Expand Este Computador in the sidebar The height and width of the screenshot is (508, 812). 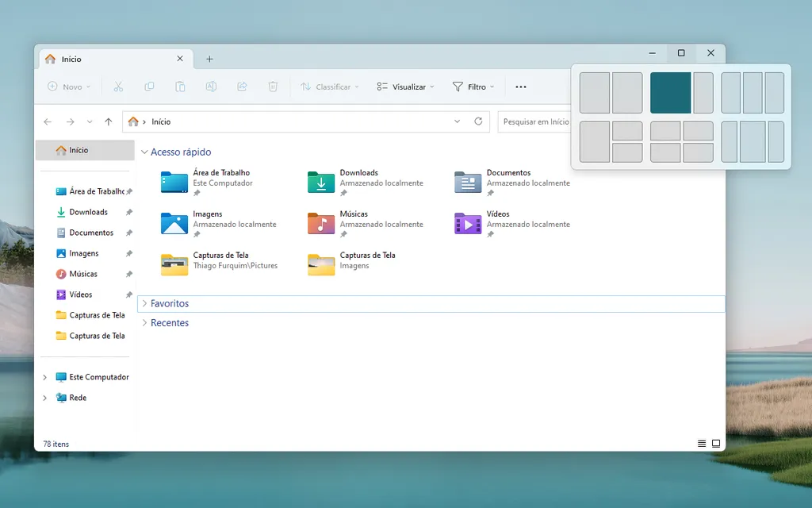click(44, 377)
